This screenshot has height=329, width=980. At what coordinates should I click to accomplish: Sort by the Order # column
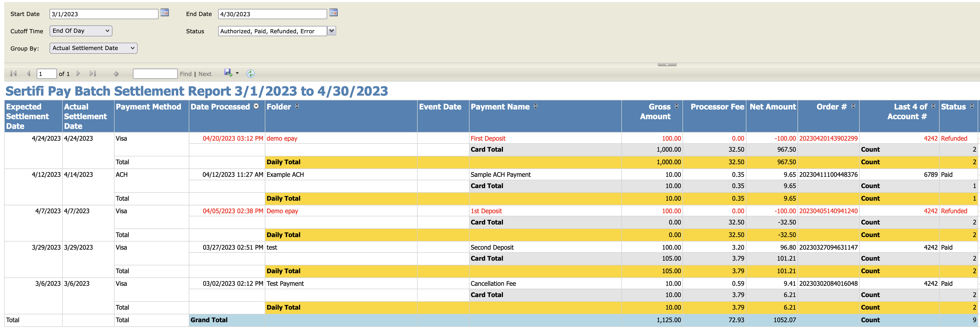point(853,106)
